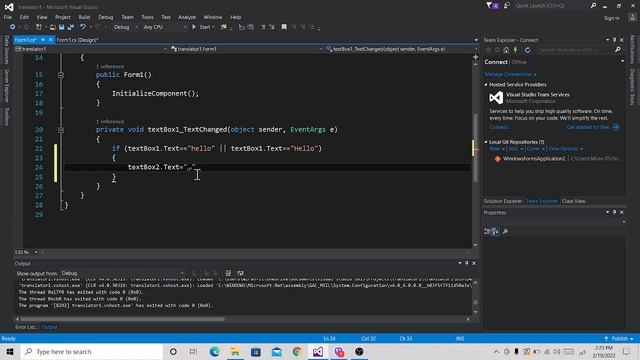Click Clear All icon in Output toolbar
The image size is (640, 360).
click(x=228, y=273)
